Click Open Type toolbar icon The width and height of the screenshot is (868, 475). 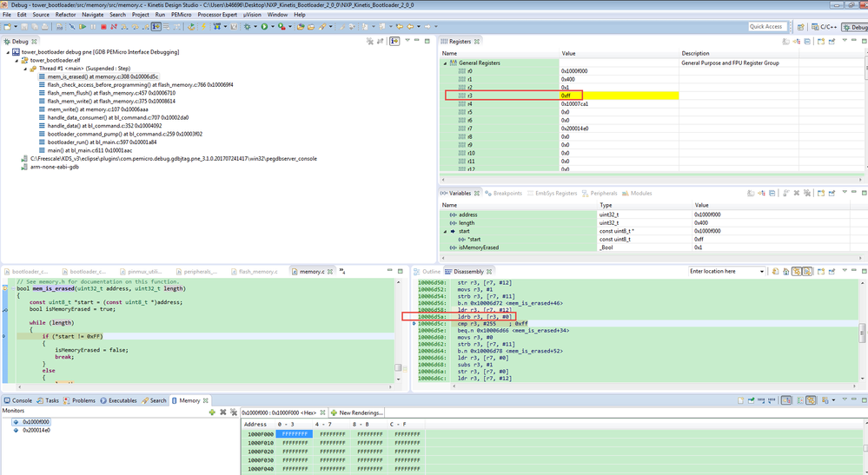(300, 27)
